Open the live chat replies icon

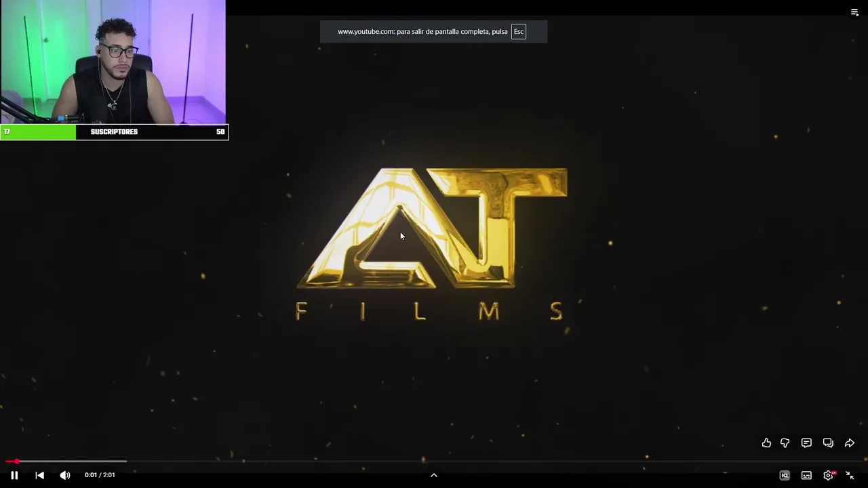pyautogui.click(x=828, y=443)
